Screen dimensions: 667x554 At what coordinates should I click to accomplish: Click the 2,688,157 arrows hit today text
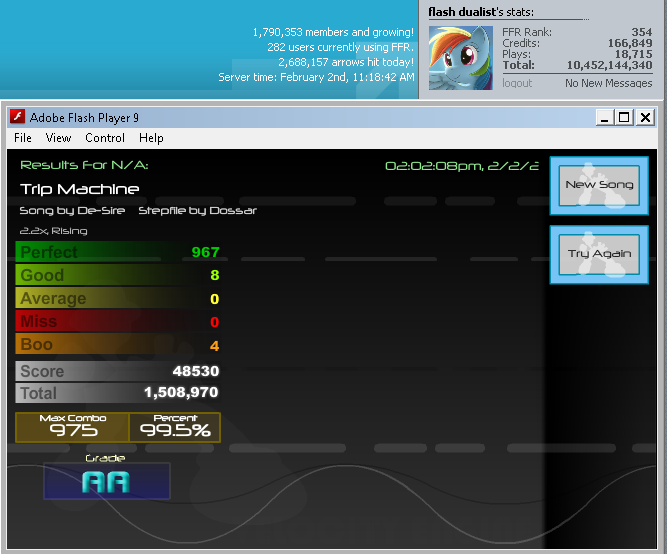[x=346, y=62]
